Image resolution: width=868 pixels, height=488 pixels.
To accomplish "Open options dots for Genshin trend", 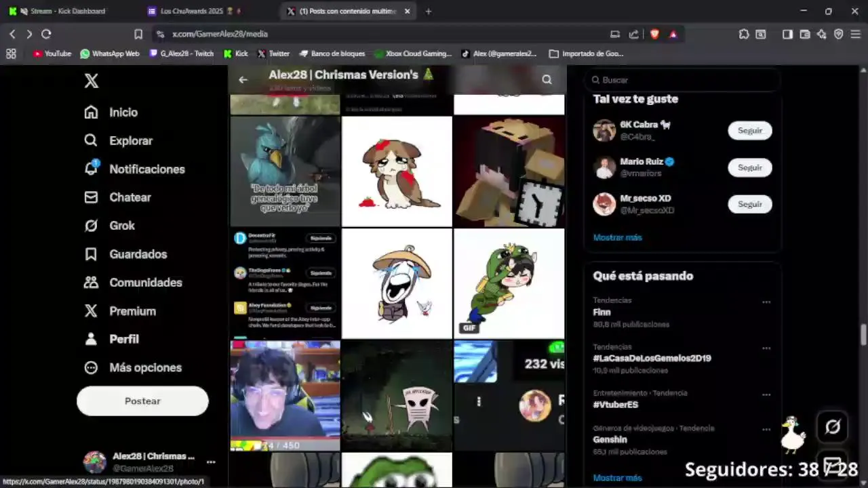I will (x=766, y=429).
